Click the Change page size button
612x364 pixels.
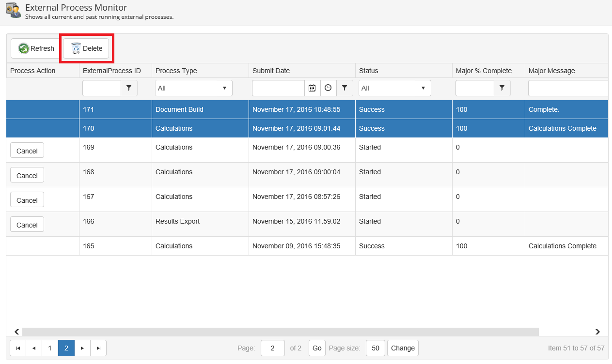[x=403, y=348]
